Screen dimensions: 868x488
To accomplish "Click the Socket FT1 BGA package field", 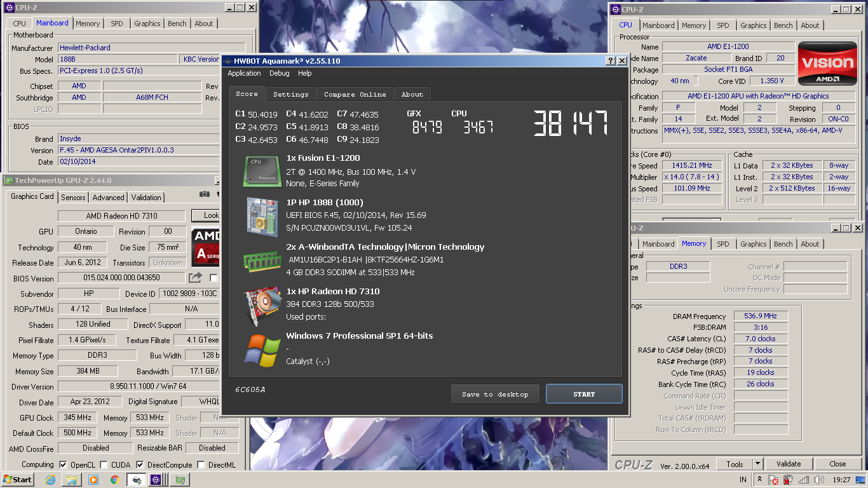I will [728, 69].
